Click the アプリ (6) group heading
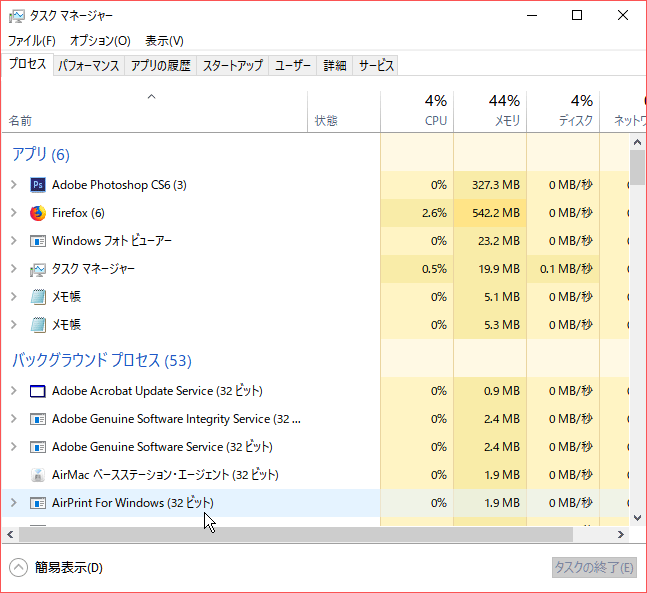Screen dimensions: 647x593 point(40,154)
